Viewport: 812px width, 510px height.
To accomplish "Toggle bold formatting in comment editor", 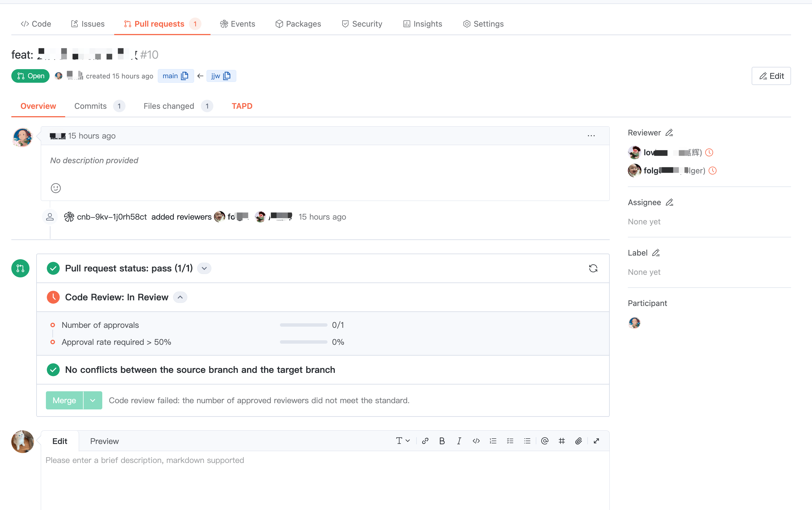I will point(442,441).
